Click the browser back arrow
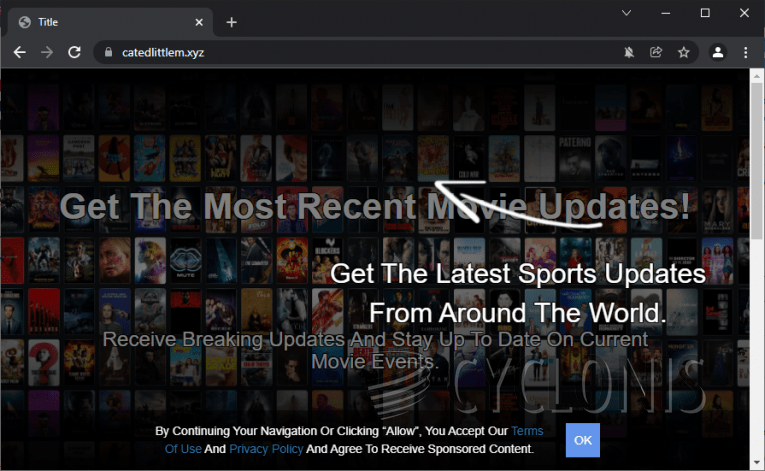This screenshot has height=471, width=765. (19, 52)
